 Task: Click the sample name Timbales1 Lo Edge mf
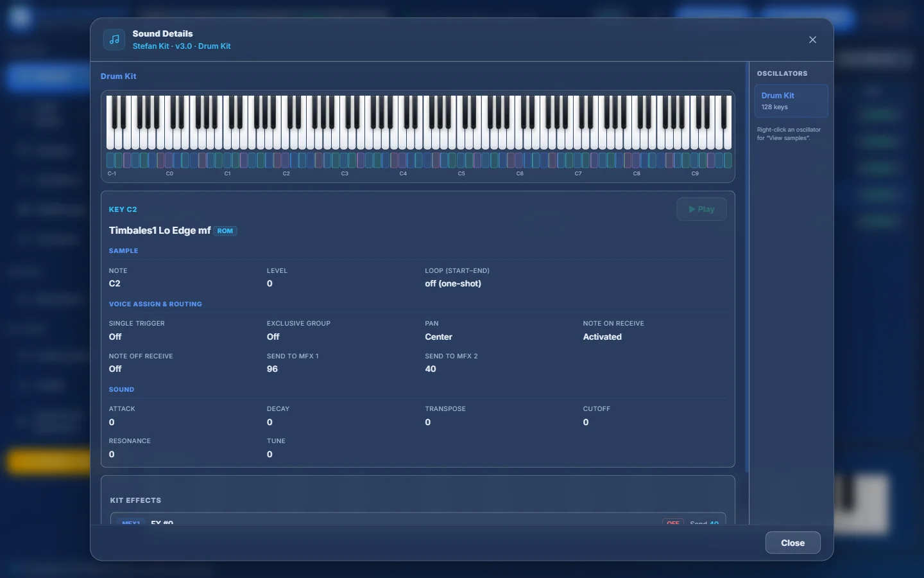pos(160,231)
